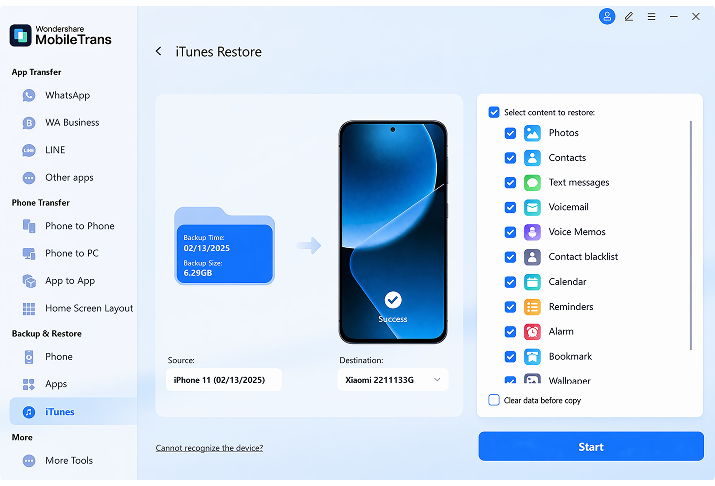
Task: Click the Reminders list icon
Action: click(532, 307)
